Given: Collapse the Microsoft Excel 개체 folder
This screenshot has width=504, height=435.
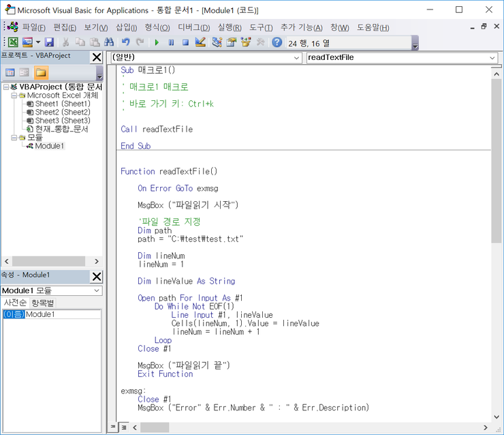Looking at the screenshot, I should pyautogui.click(x=14, y=95).
